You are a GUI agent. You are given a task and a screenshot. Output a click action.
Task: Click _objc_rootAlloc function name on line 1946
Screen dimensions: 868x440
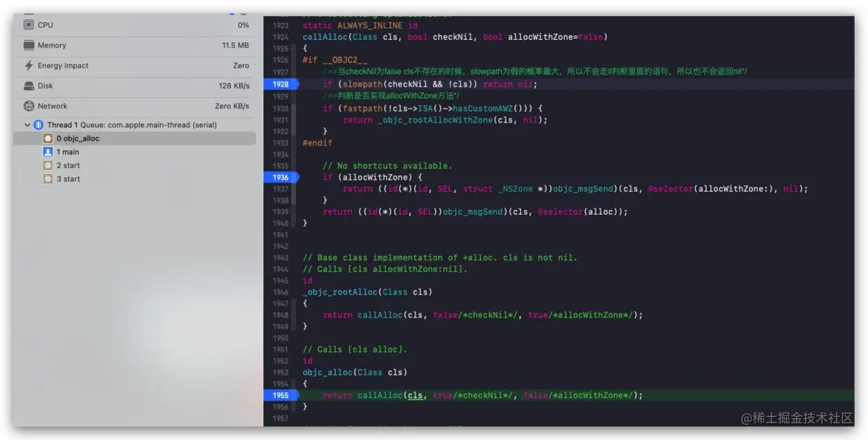tap(340, 292)
